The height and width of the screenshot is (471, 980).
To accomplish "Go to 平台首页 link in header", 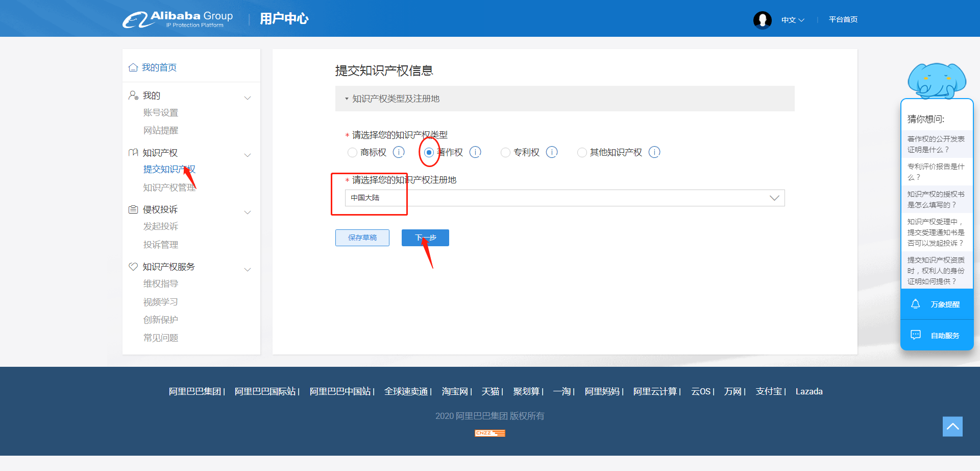I will pyautogui.click(x=843, y=19).
